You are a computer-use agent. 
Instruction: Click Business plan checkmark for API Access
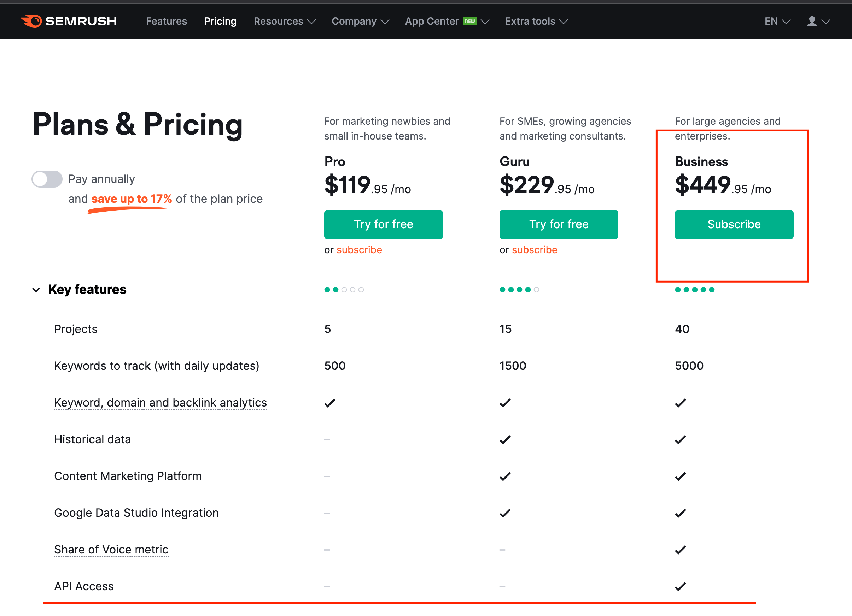click(x=680, y=586)
